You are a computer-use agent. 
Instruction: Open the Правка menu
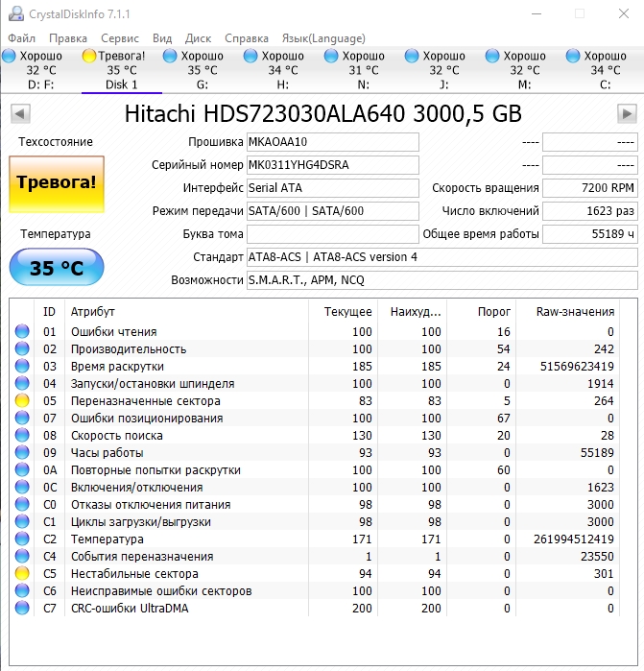pyautogui.click(x=68, y=38)
